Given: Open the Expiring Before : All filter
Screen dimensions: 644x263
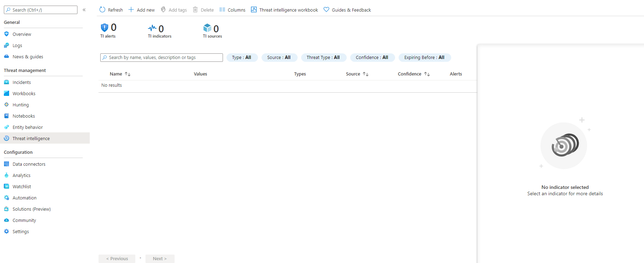Looking at the screenshot, I should click(425, 58).
